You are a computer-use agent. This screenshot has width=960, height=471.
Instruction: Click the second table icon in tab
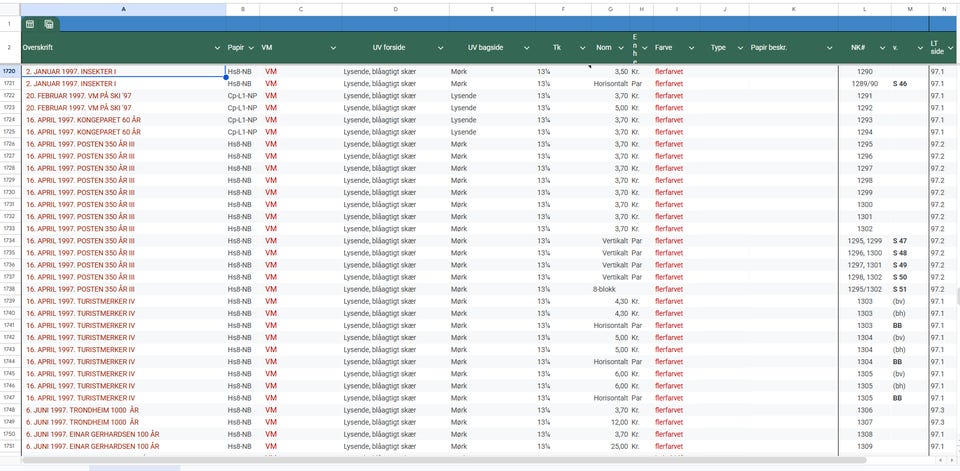tap(49, 23)
